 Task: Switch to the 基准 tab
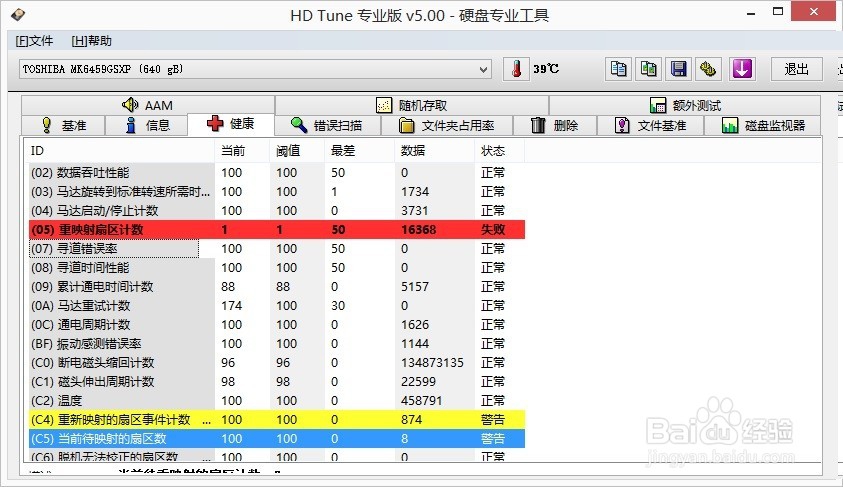[x=63, y=125]
